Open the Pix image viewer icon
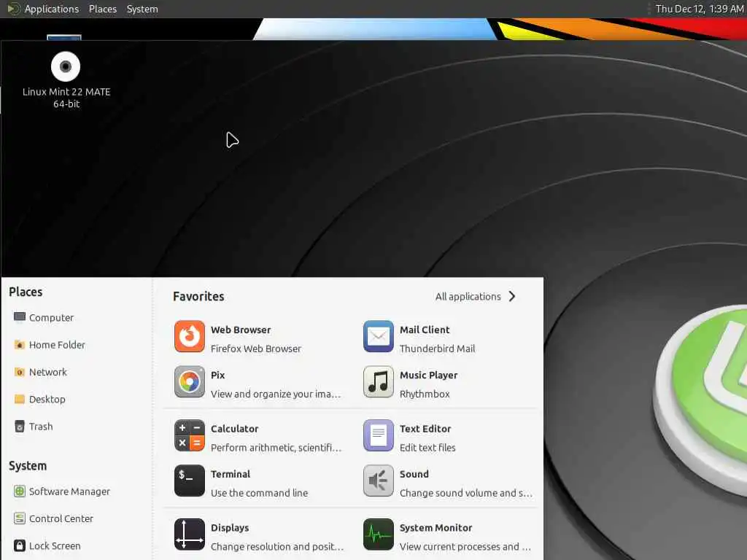This screenshot has height=560, width=747. [189, 381]
